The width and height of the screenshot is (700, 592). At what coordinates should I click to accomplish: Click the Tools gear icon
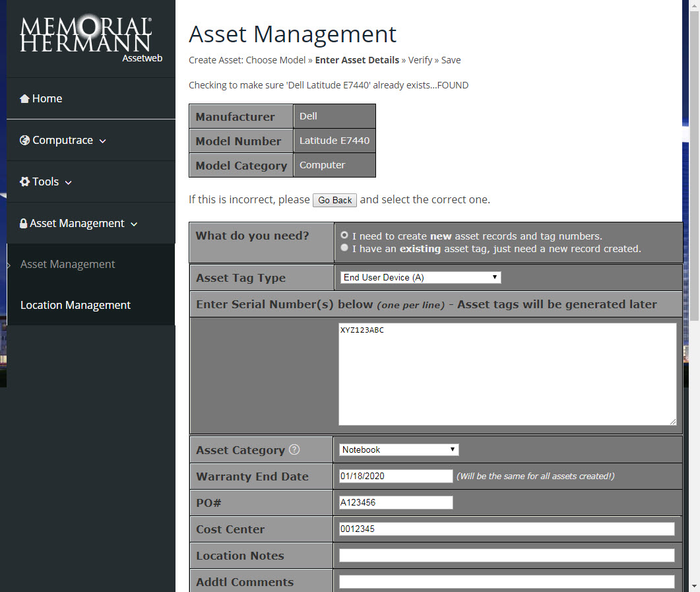pyautogui.click(x=24, y=181)
